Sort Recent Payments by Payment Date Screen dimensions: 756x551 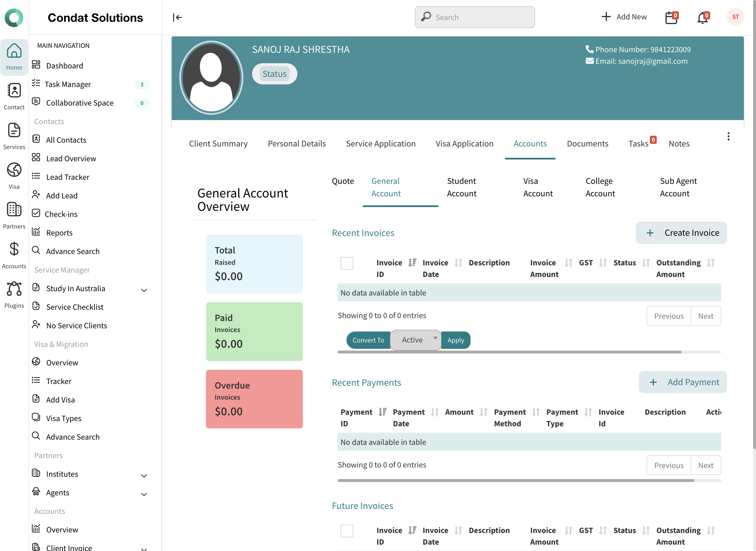pyautogui.click(x=435, y=412)
